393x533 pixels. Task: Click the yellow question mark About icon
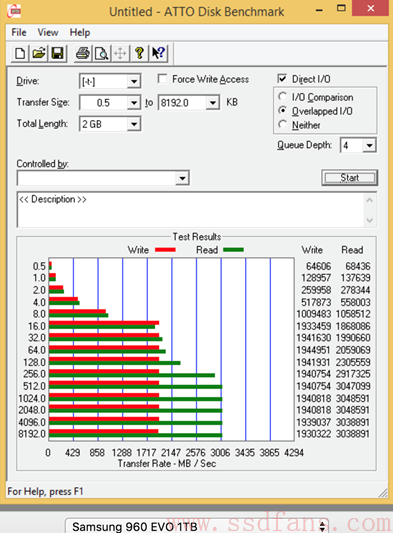(x=139, y=53)
